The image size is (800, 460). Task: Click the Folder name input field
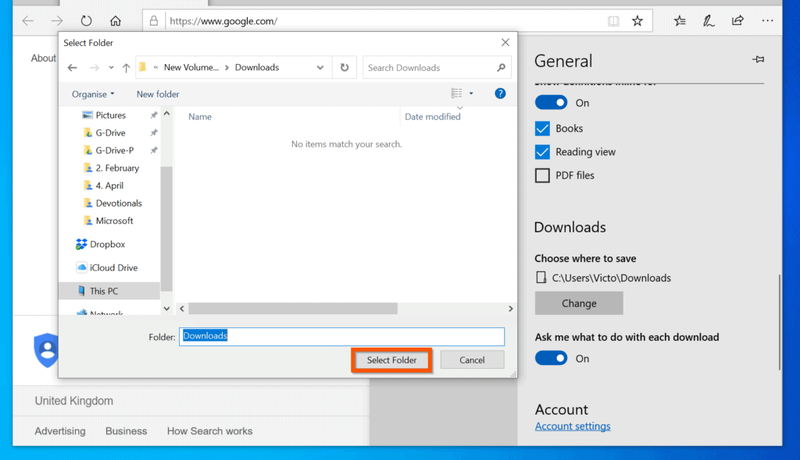pos(342,336)
